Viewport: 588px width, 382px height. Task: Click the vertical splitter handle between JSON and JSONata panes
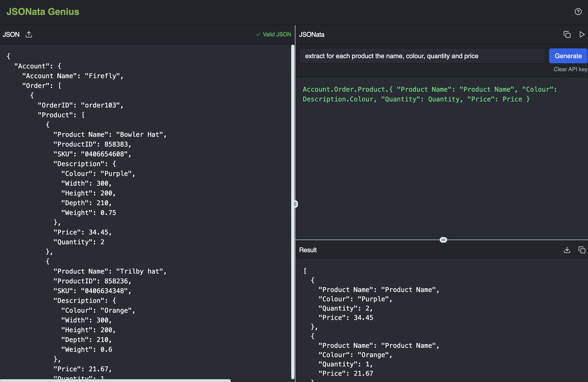point(295,204)
